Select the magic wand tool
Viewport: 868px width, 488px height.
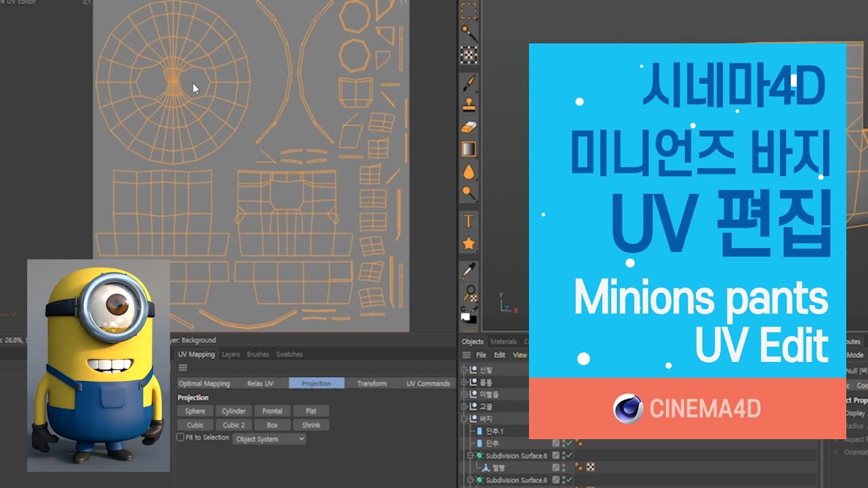[x=469, y=32]
